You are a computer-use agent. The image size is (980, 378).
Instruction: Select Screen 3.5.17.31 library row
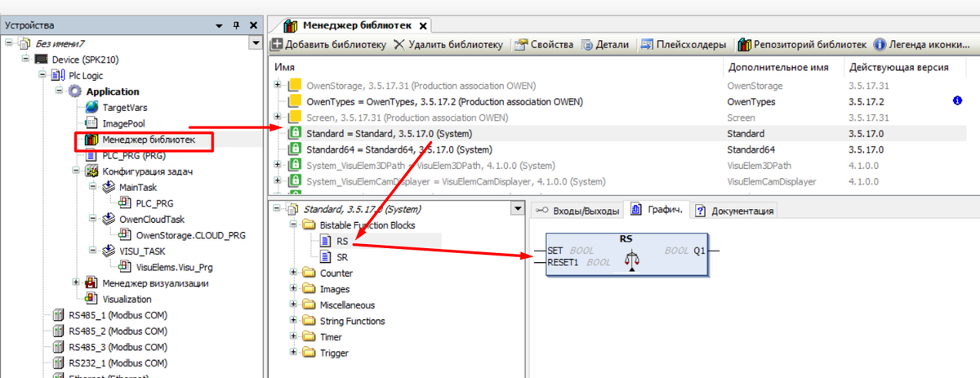pos(619,118)
